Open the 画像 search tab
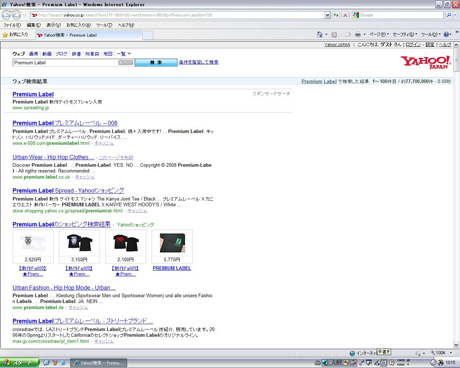The width and height of the screenshot is (460, 368). pos(33,54)
